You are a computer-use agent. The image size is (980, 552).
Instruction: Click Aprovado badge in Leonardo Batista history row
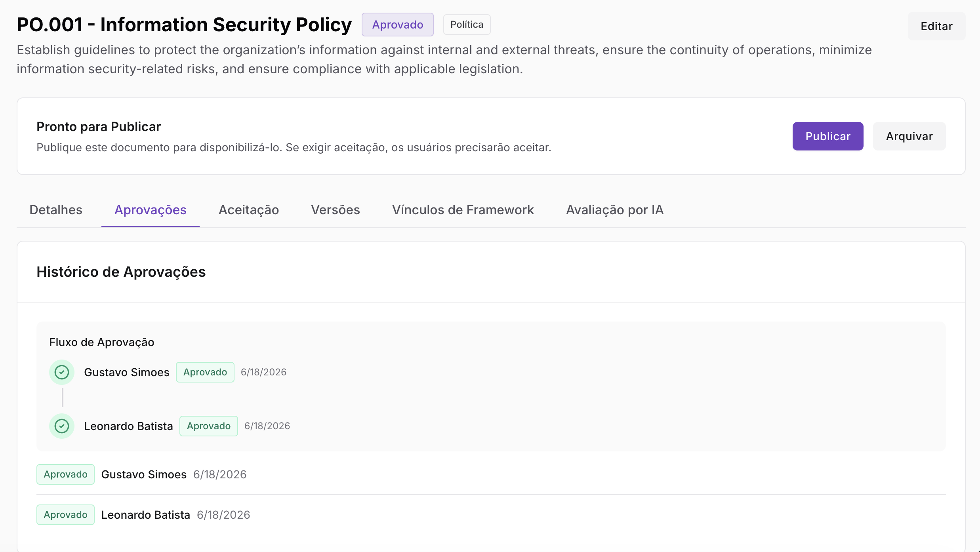(x=65, y=515)
